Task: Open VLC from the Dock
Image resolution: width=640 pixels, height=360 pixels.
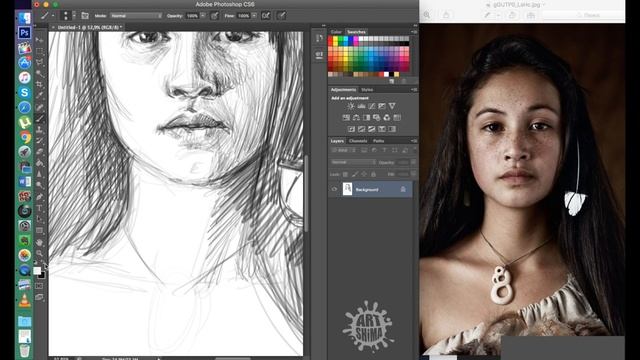Action: [24, 300]
